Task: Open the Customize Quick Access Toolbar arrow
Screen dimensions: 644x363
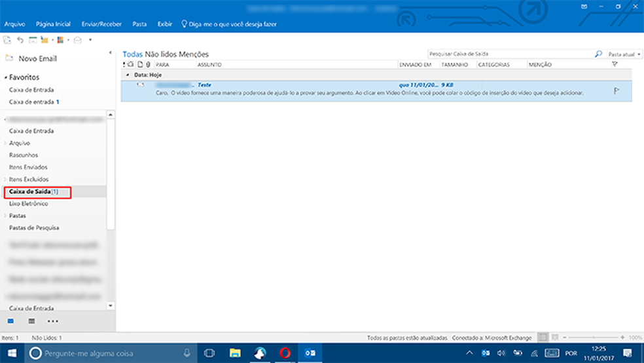Action: pos(90,40)
